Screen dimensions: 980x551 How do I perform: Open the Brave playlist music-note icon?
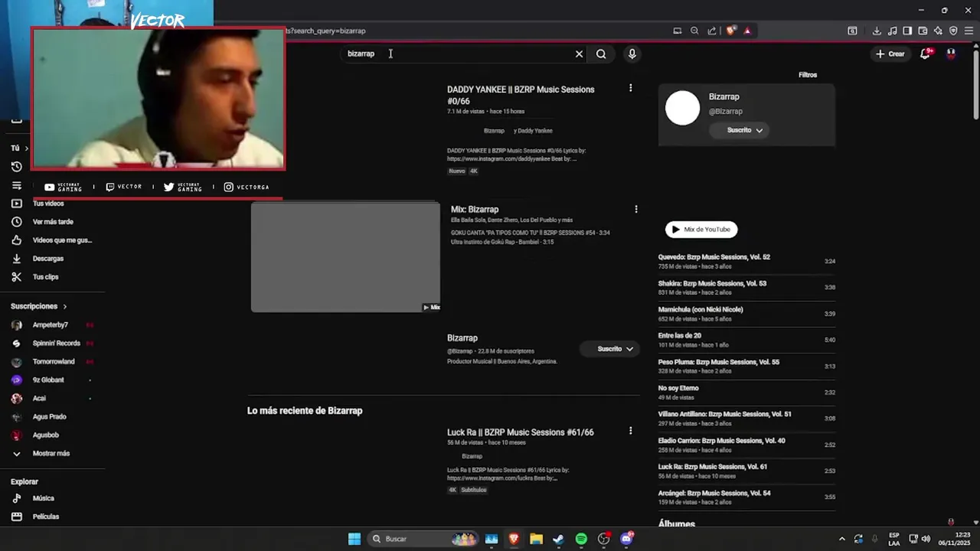pos(892,31)
